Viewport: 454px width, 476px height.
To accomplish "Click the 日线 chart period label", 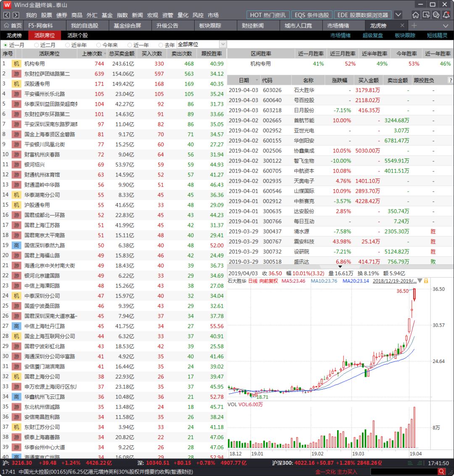I will click(x=253, y=281).
